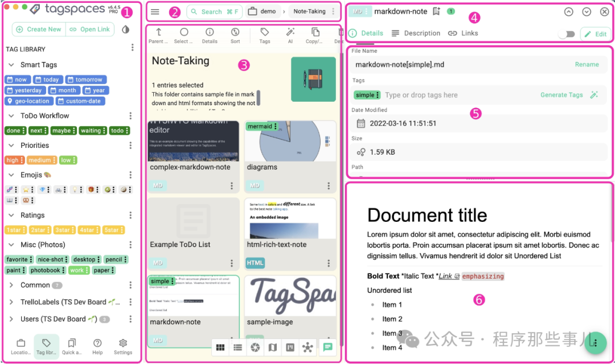Select the green done tag

tap(16, 130)
